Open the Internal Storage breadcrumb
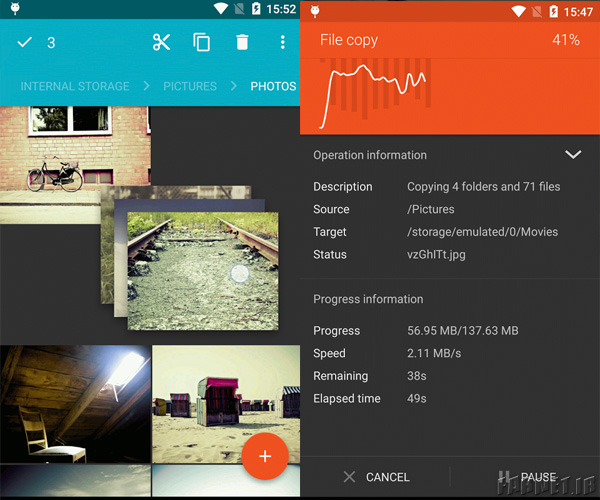 [x=75, y=86]
